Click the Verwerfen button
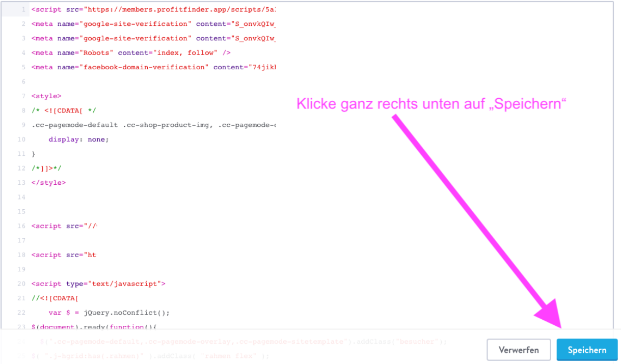Viewport: 621px width, 364px height. pyautogui.click(x=519, y=350)
